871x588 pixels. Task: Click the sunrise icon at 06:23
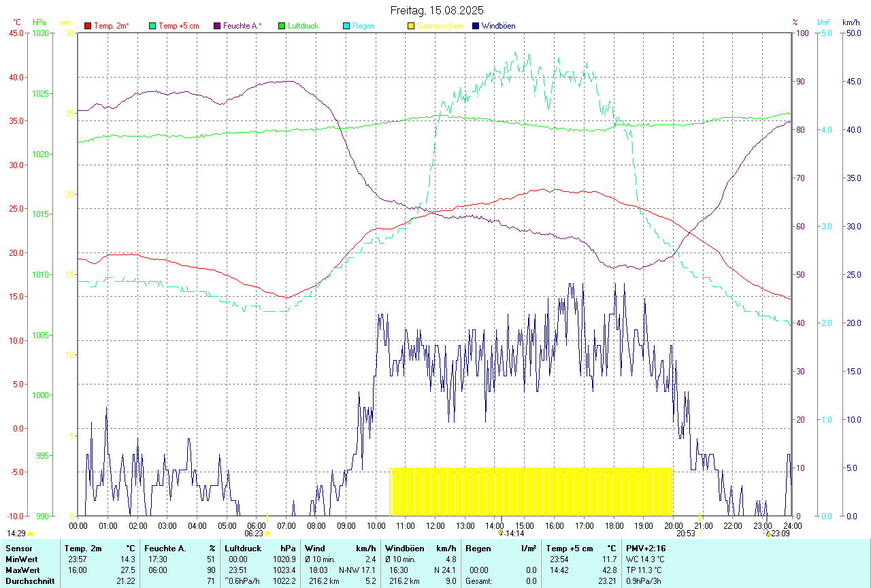pyautogui.click(x=267, y=534)
